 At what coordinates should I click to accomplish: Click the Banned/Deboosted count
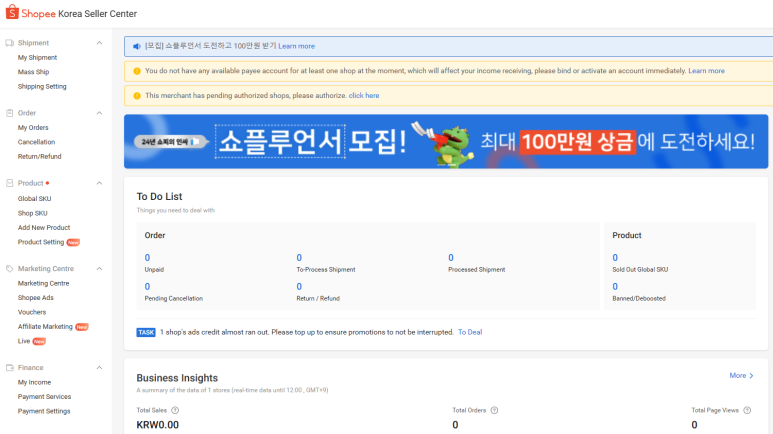615,287
